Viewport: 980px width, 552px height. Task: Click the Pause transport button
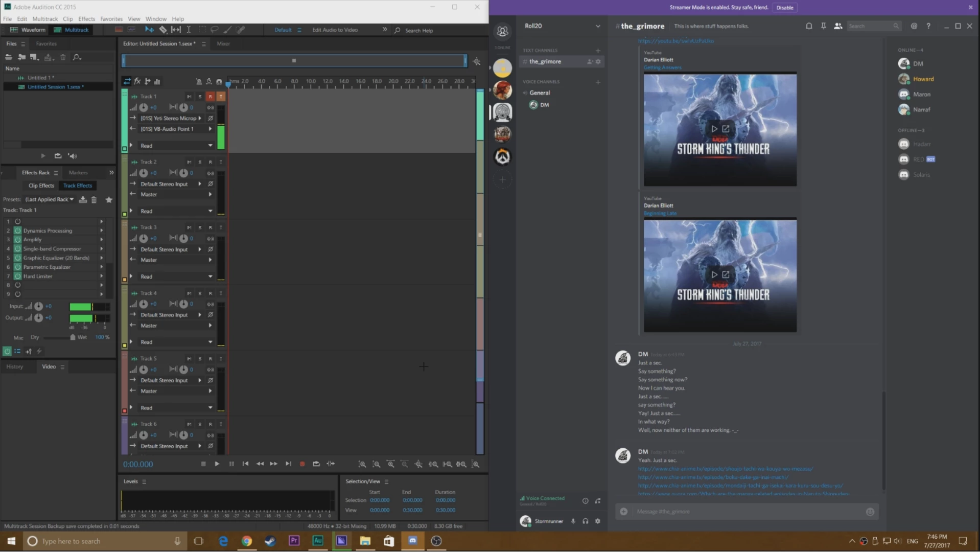click(231, 464)
